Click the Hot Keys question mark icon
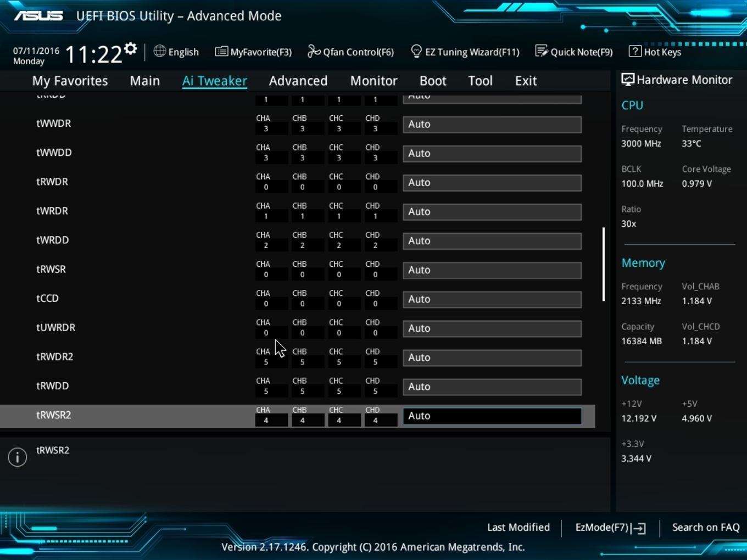 pos(635,51)
